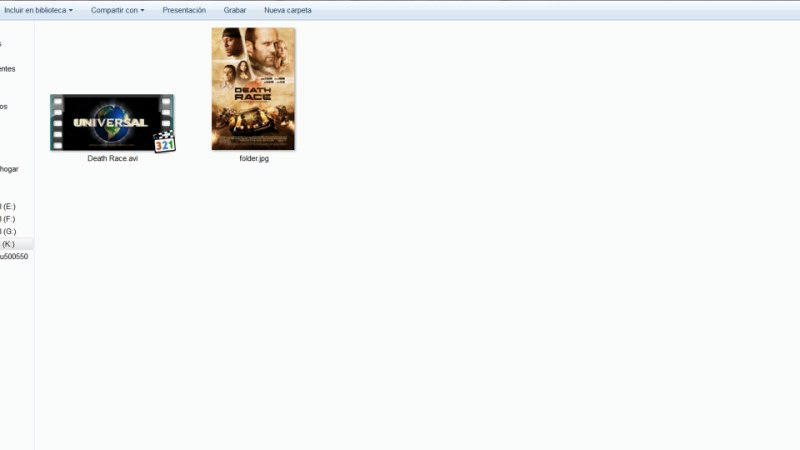Click the Presentación toolbar button
The height and width of the screenshot is (450, 800).
click(x=184, y=10)
